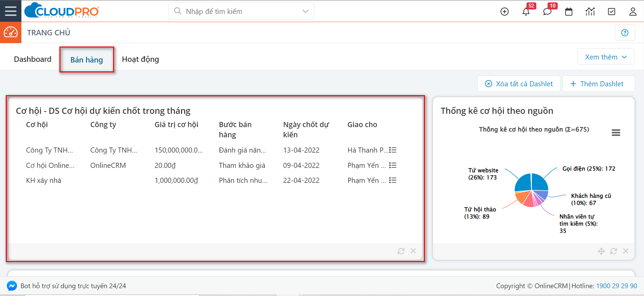Click the hotline 1900 29 29 90 link
The width and height of the screenshot is (644, 296).
pos(616,286)
